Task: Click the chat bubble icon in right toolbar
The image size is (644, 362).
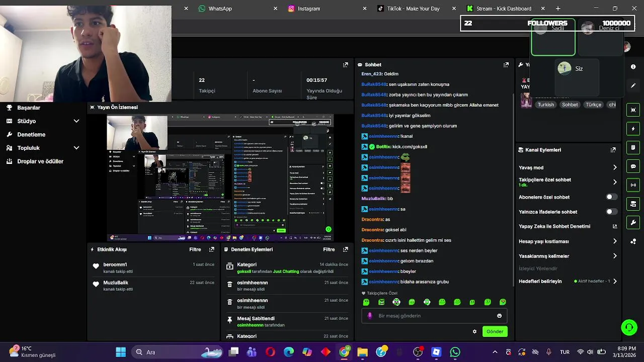Action: [633, 166]
